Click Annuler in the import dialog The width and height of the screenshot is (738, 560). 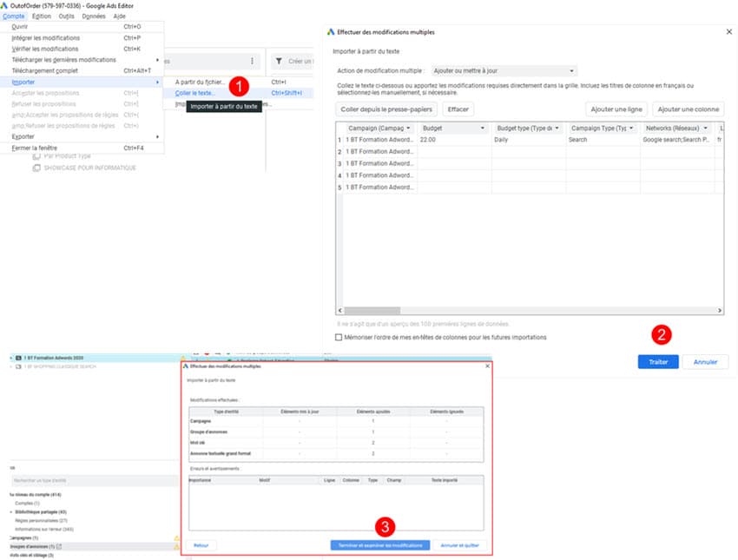click(x=705, y=362)
